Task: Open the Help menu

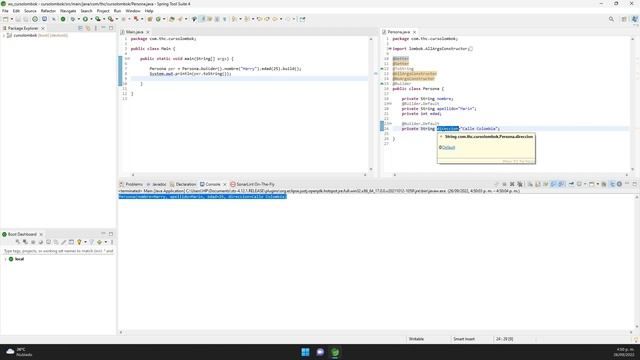Action: click(149, 11)
